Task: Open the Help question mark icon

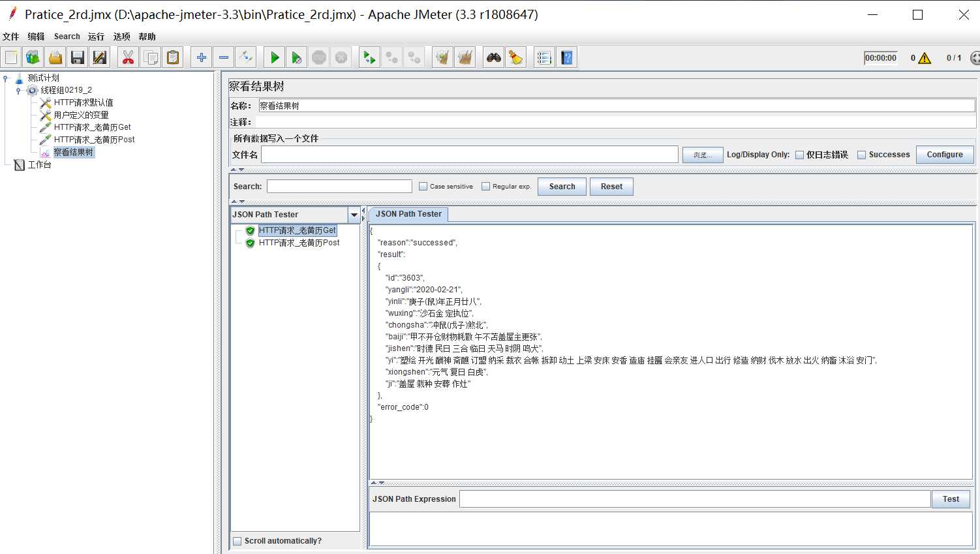Action: click(567, 57)
